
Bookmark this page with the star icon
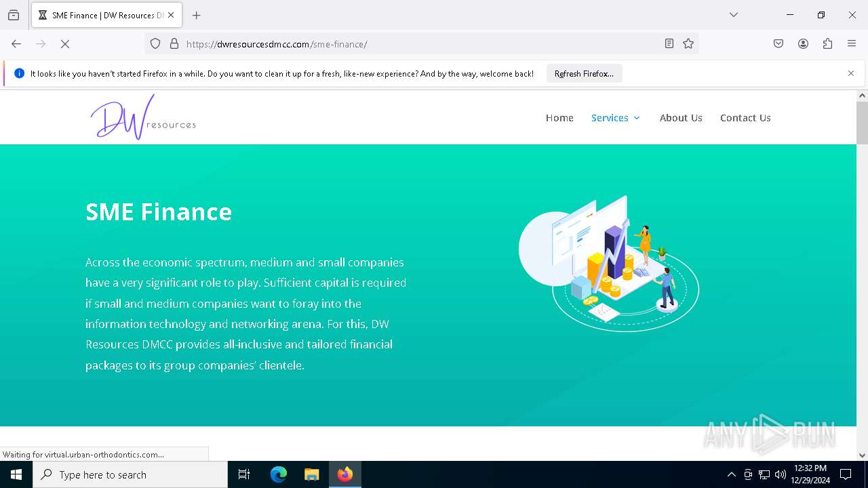pos(688,44)
